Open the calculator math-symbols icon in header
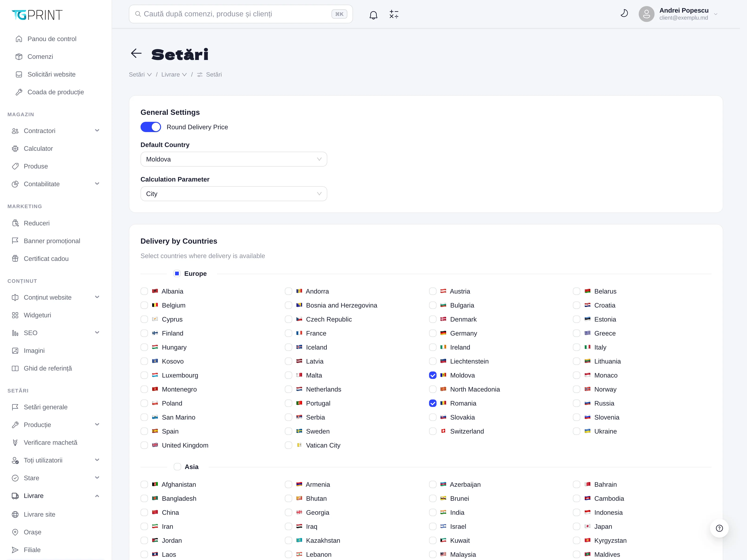The height and width of the screenshot is (560, 747). click(394, 14)
